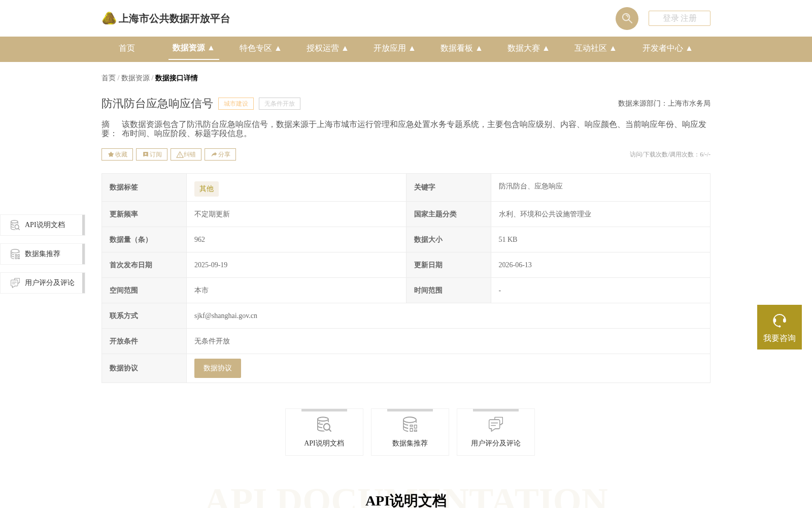Screen dimensions: 812x508
Task: Click the star icon on 收藏
Action: pyautogui.click(x=111, y=154)
